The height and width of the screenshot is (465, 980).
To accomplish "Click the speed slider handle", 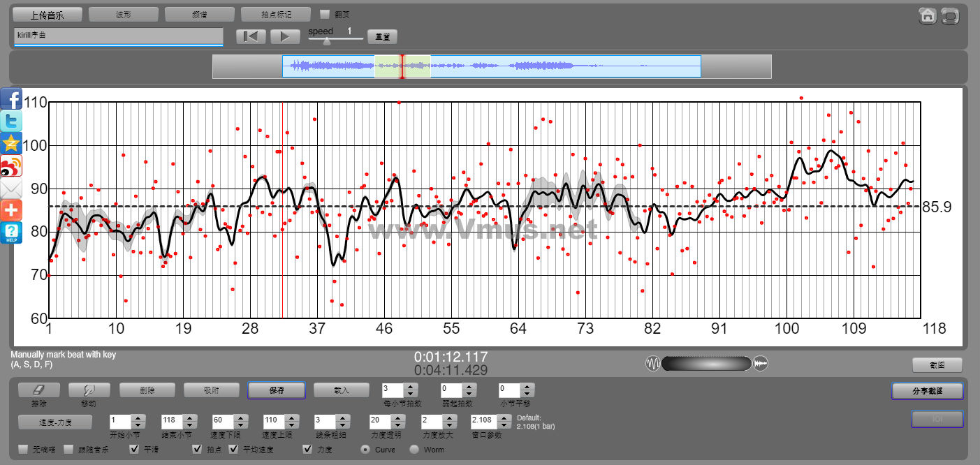I will (326, 40).
